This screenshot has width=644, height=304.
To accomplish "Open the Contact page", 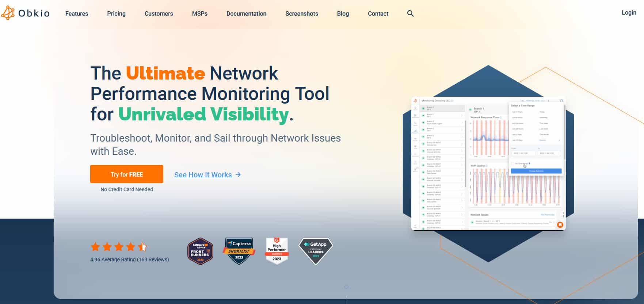I will tap(378, 14).
